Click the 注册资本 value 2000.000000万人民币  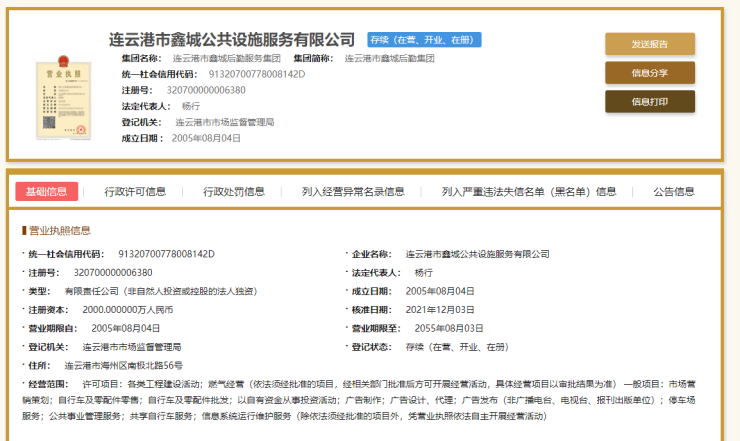click(128, 309)
